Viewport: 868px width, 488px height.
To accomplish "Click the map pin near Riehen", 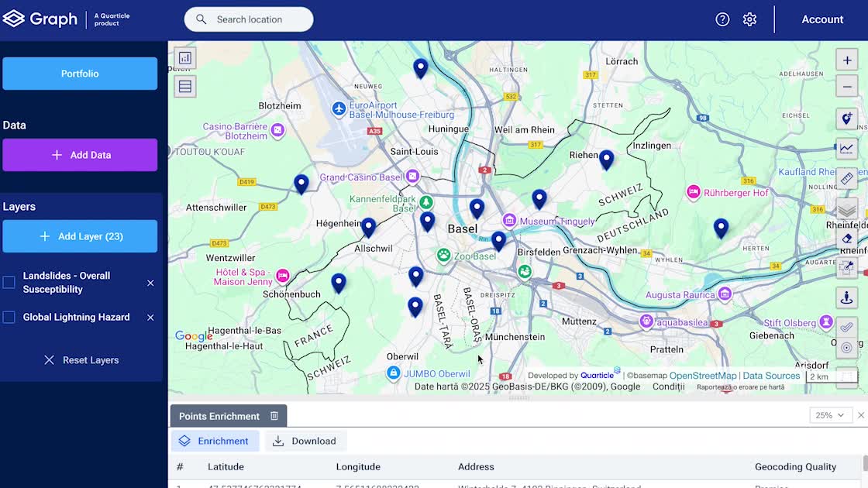I will pos(607,160).
